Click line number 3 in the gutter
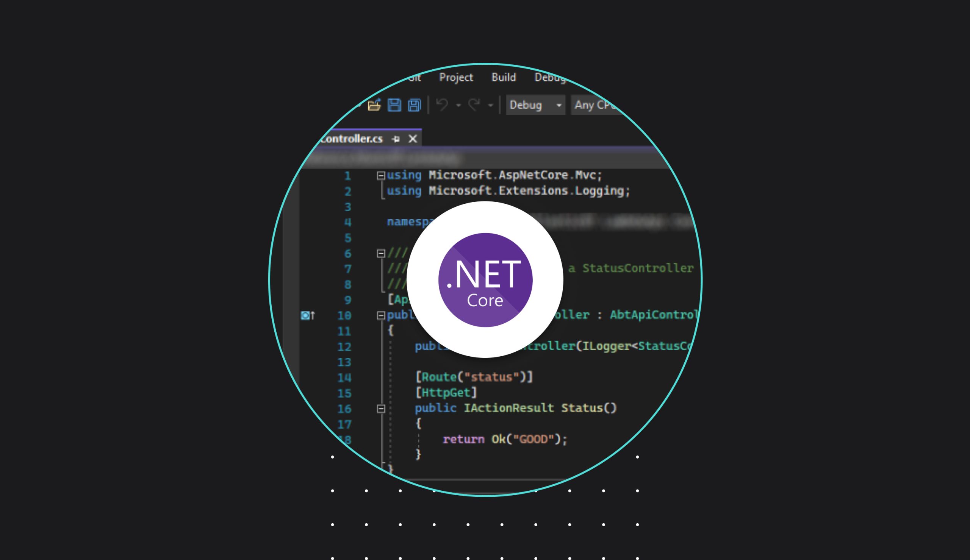 tap(348, 207)
